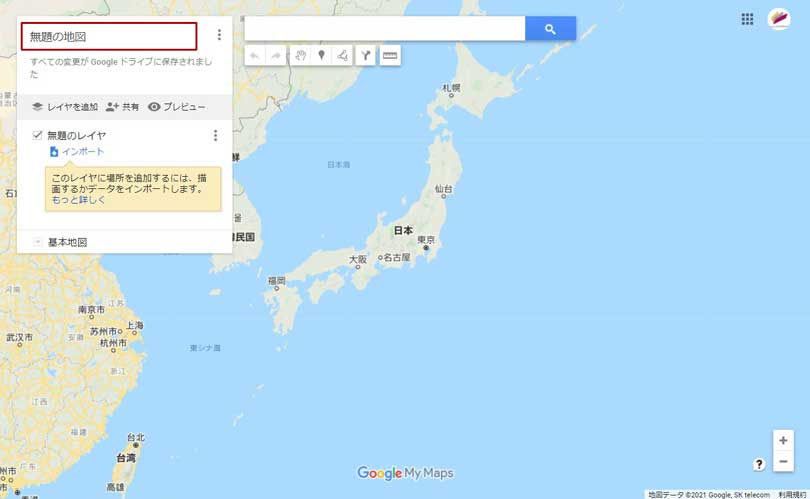Select the add directions tool
The image size is (810, 499).
pyautogui.click(x=366, y=55)
